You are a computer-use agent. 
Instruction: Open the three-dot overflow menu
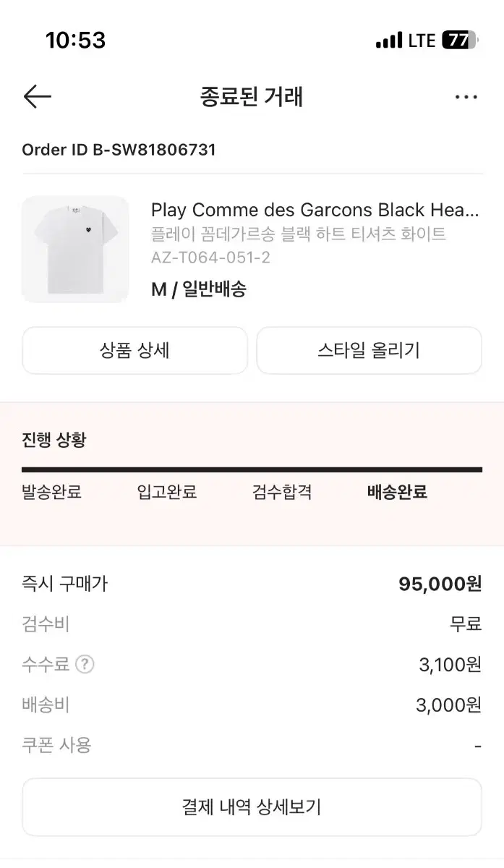click(466, 96)
